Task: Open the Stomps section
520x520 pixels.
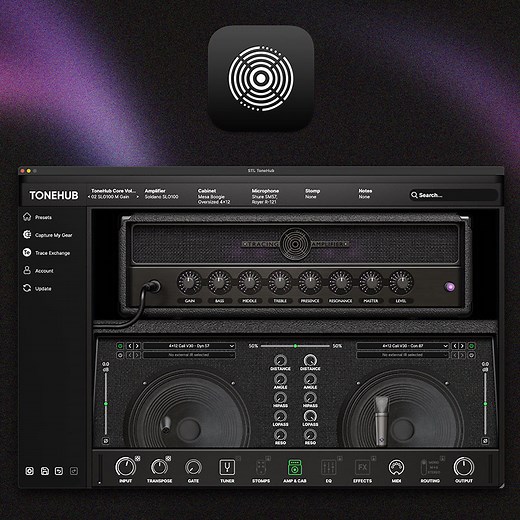Action: tap(261, 467)
